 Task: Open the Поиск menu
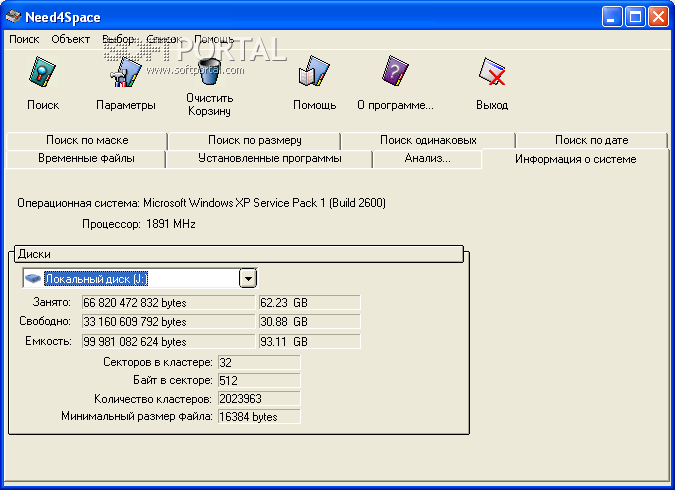pos(24,39)
